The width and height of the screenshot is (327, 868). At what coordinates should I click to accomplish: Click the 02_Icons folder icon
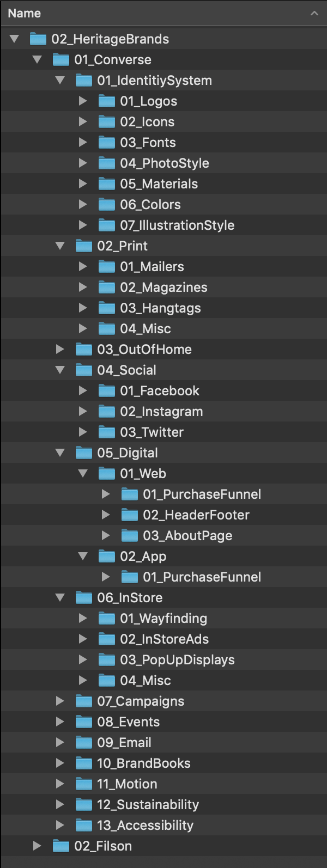pos(107,121)
